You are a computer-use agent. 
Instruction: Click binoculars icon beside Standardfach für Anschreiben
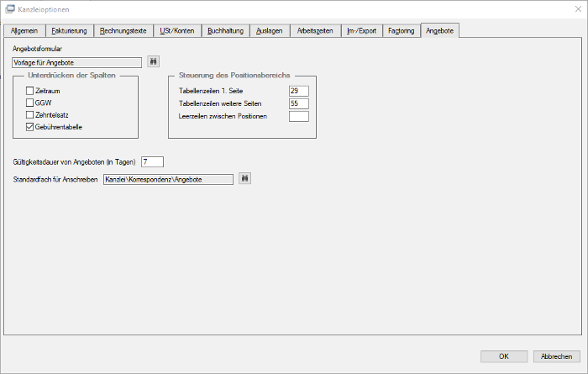(244, 178)
